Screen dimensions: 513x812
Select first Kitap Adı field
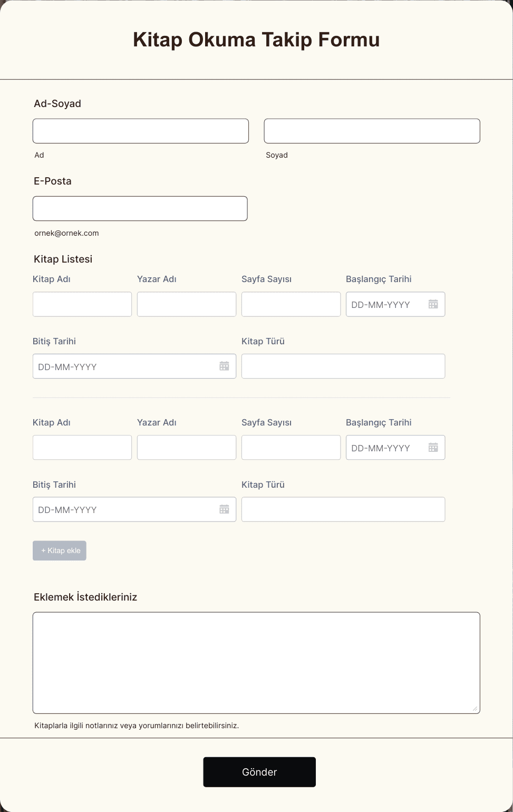82,304
